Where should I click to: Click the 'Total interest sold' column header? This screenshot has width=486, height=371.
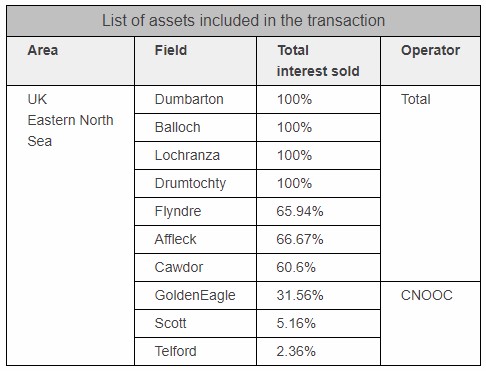click(x=318, y=61)
